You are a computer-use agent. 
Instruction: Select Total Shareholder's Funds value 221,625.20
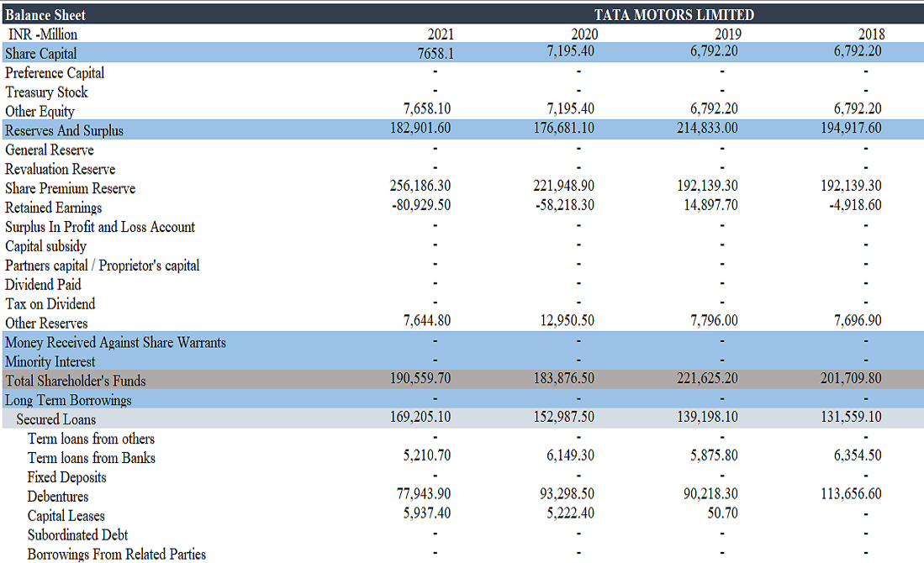click(708, 378)
